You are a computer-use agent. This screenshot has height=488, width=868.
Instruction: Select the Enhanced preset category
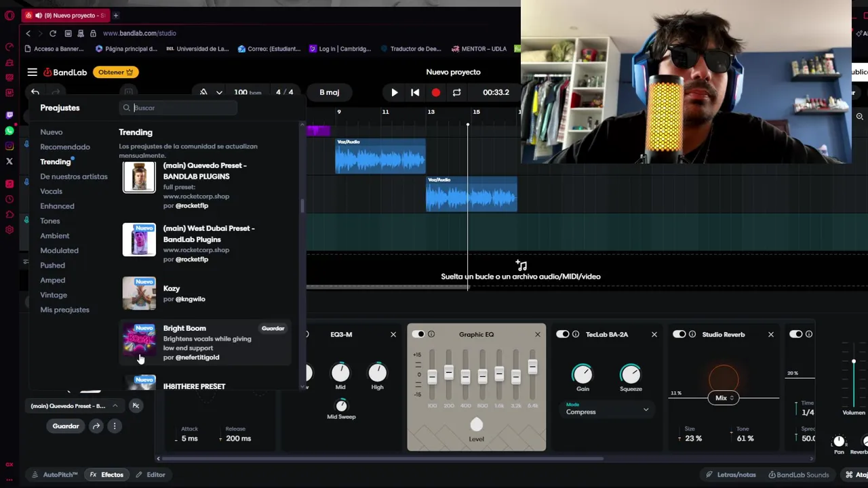pos(57,206)
